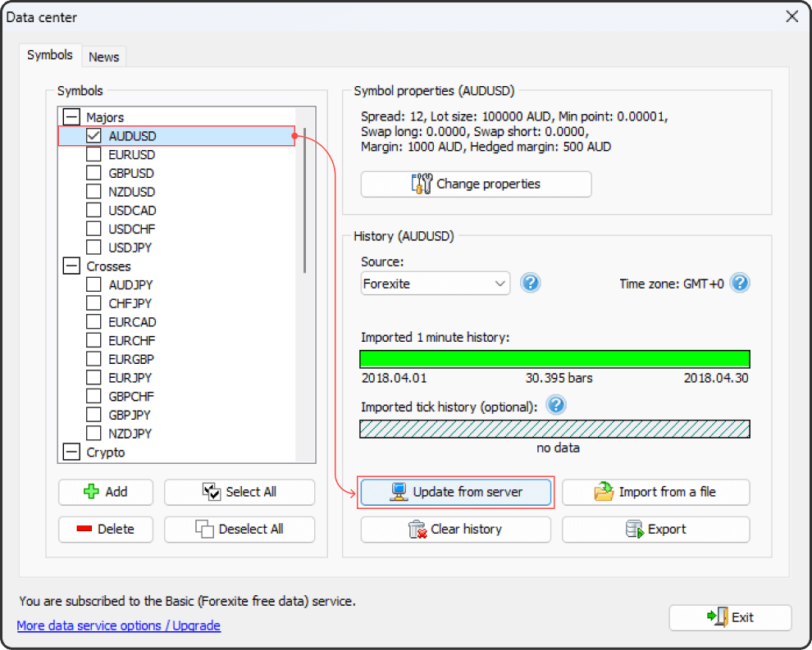The image size is (812, 650).
Task: Switch to the News tab
Action: 104,57
